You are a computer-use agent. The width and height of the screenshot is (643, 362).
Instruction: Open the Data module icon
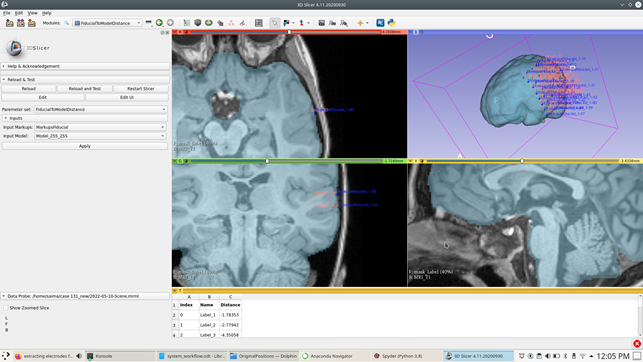(x=187, y=23)
